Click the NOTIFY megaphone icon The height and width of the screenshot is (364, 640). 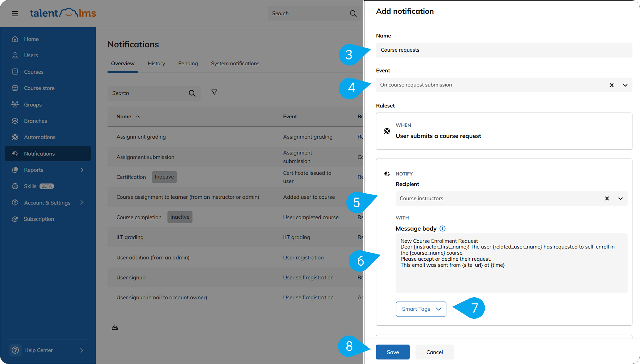[387, 174]
